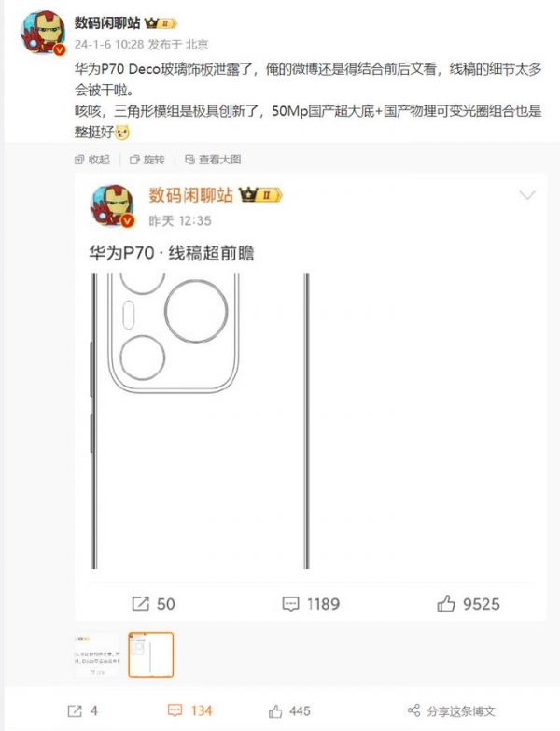The height and width of the screenshot is (731, 560).
Task: Click the 旋转 rotate icon
Action: pos(134,160)
